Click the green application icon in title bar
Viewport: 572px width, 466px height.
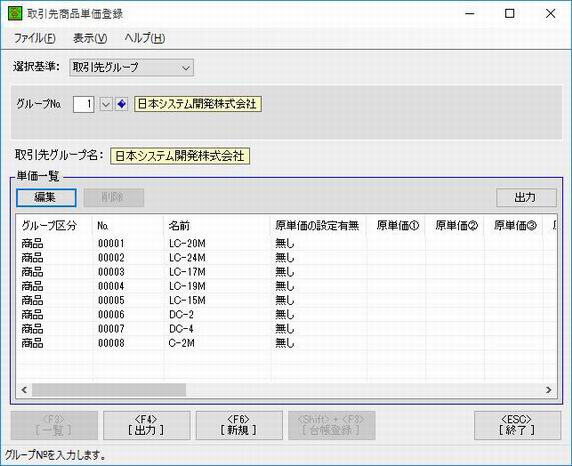click(15, 14)
